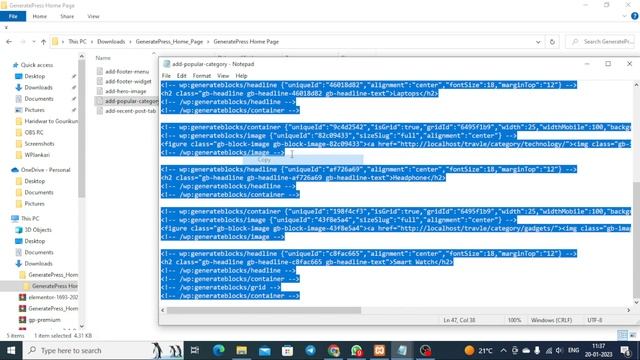This screenshot has height=360, width=640.
Task: Open the elementor zip file in sidebar
Action: tap(48, 297)
